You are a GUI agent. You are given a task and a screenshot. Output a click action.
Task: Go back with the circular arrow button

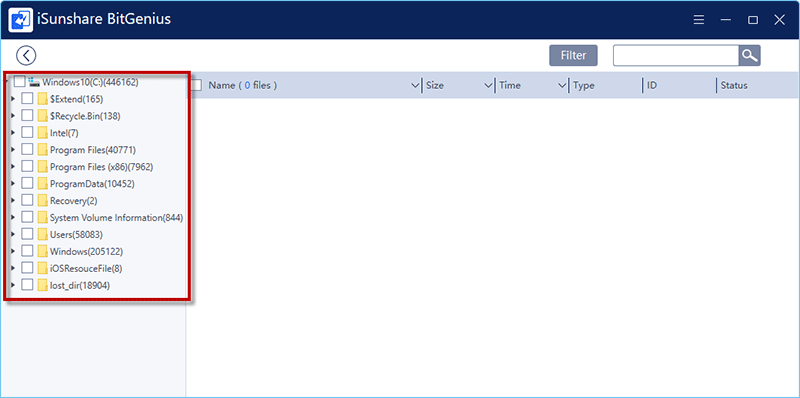pyautogui.click(x=26, y=55)
